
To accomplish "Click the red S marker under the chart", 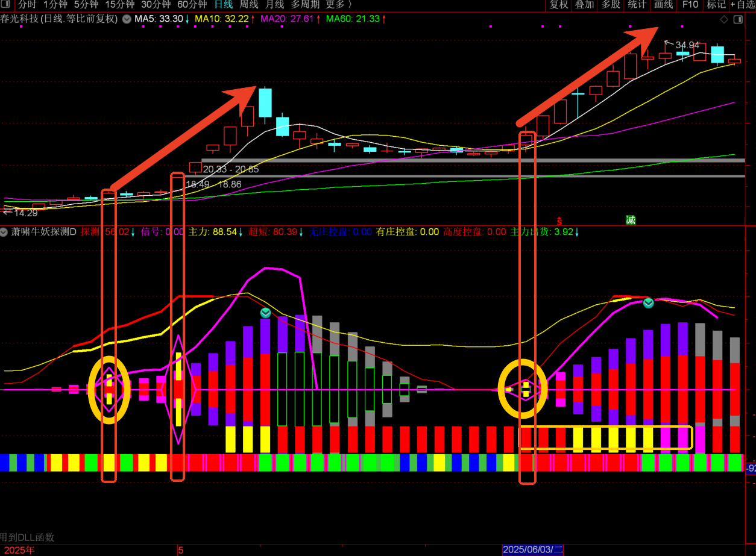I will pos(559,220).
